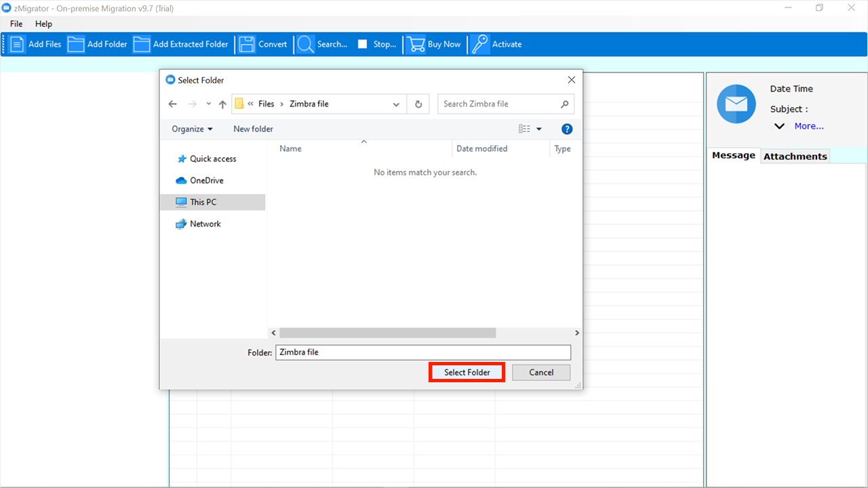
Task: Open the Help menu
Action: (x=43, y=24)
